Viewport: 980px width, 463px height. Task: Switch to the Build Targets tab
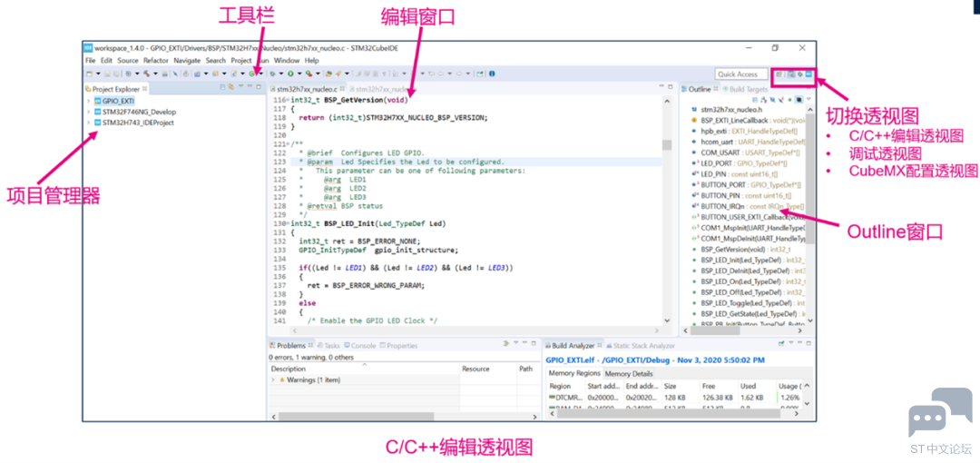[745, 90]
